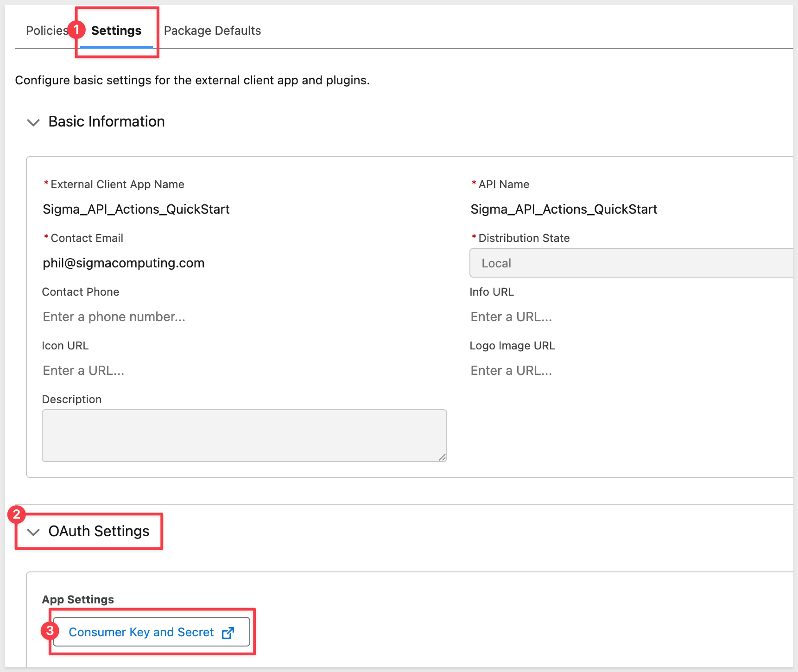Screen dimensions: 798x672
Task: Click the Contact Email value phil@sigmacomputing.com
Action: coord(124,263)
